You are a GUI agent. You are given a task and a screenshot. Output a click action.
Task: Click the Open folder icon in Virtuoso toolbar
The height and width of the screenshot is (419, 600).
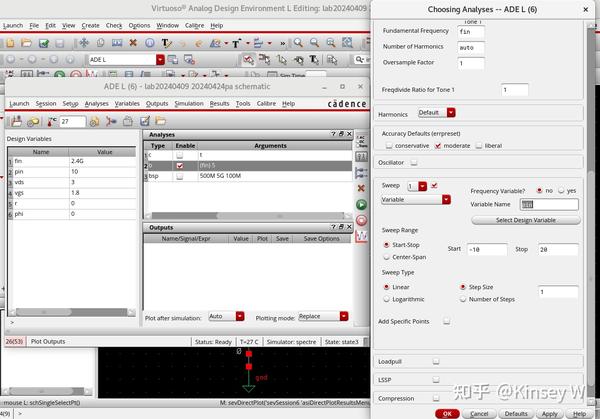click(26, 43)
